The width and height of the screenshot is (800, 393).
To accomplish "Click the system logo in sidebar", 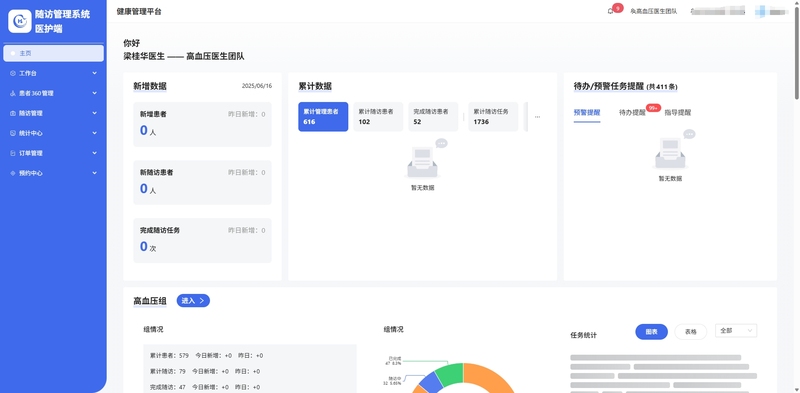I will click(x=19, y=21).
